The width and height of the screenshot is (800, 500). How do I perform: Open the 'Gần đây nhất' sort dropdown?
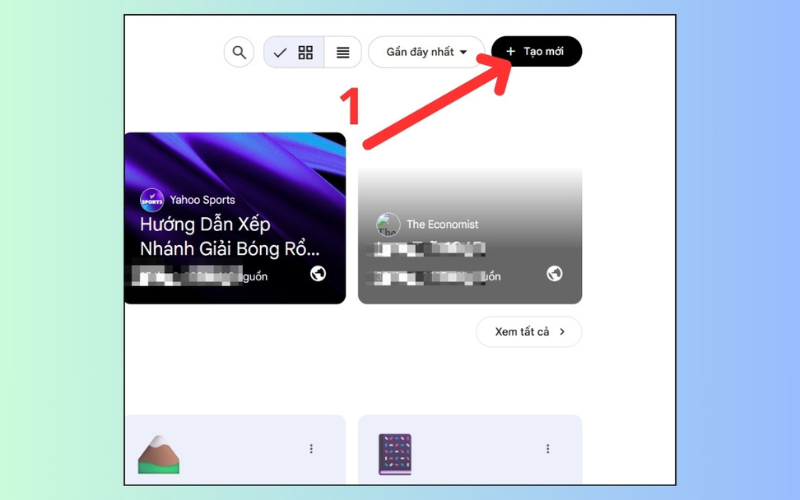pyautogui.click(x=426, y=52)
